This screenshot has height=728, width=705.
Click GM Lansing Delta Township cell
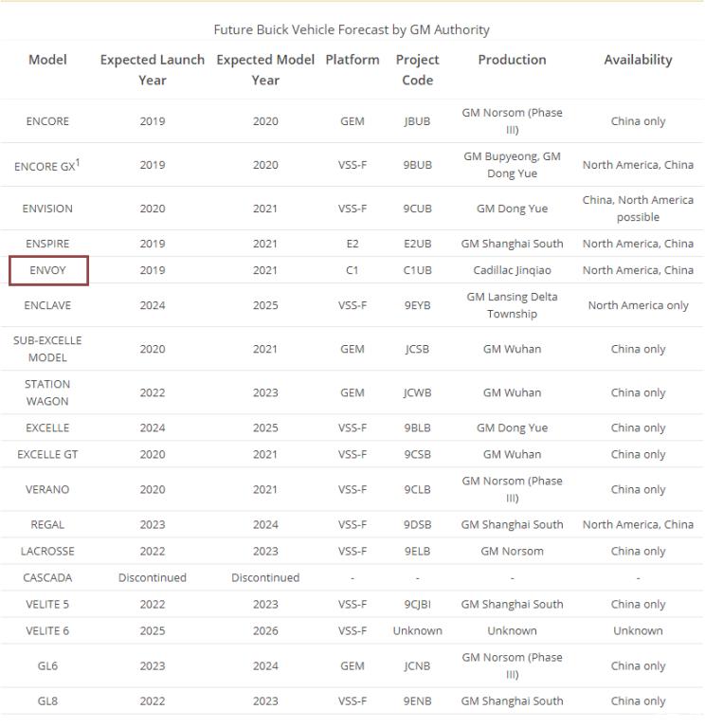pos(512,305)
